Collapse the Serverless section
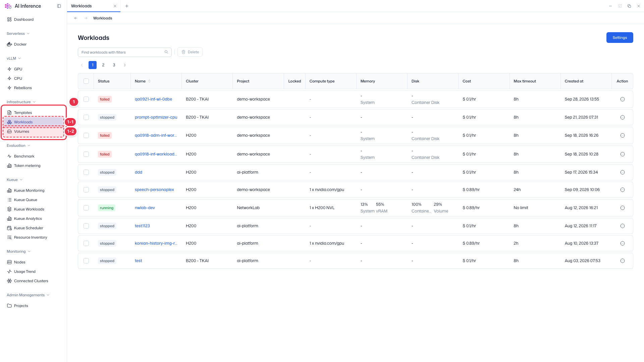Viewport: 644px width, 362px height. coord(18,34)
